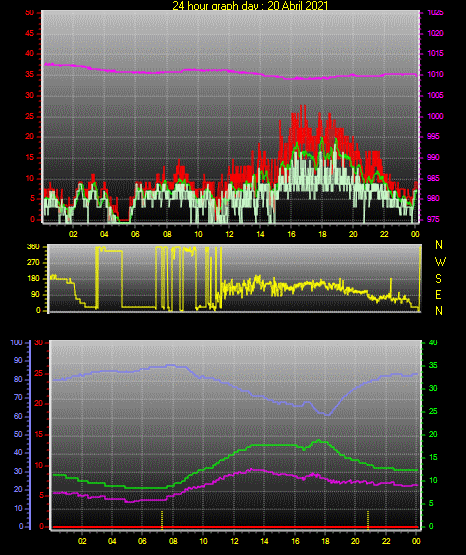Click hour 22 on bottom graph axis
The height and width of the screenshot is (555, 466).
(x=386, y=541)
